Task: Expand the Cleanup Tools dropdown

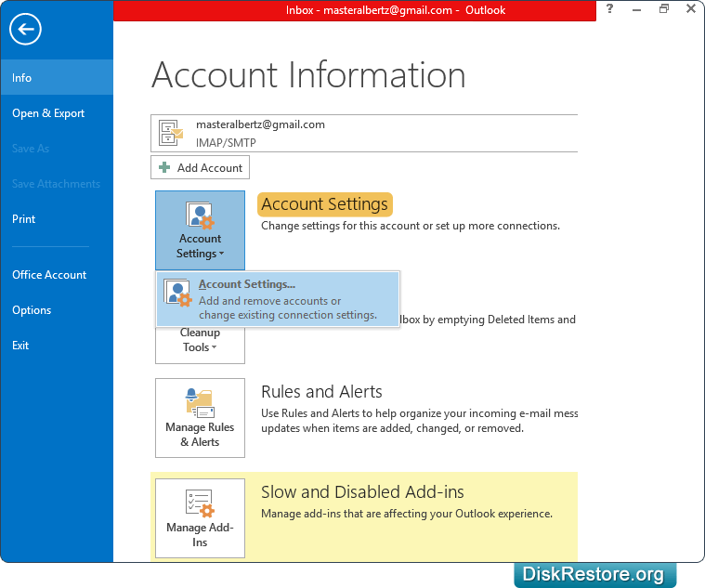Action: click(x=200, y=345)
